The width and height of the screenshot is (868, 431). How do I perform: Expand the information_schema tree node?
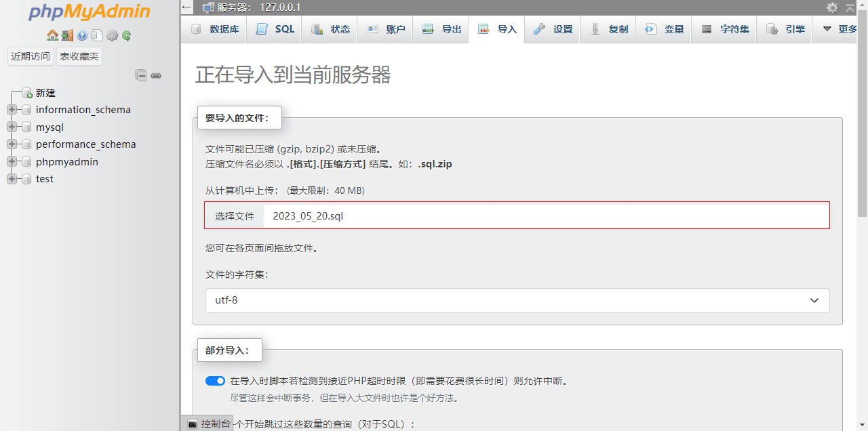pos(12,110)
